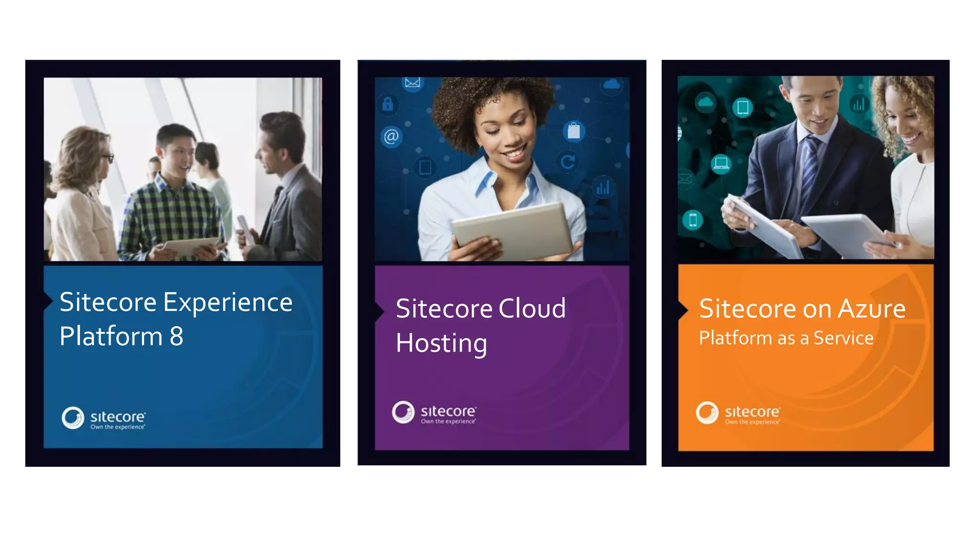
Task: Click the tablet icon in Cloud Hosting photo
Action: click(x=425, y=167)
